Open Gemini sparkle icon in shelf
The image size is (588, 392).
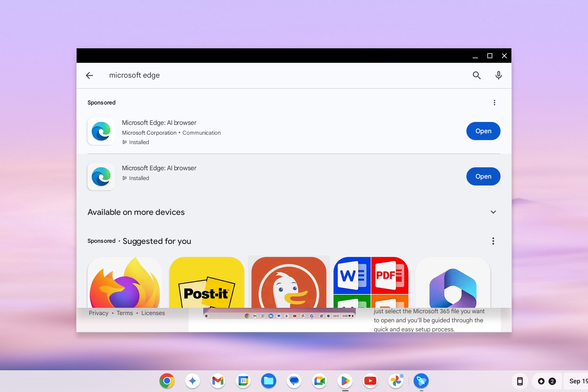(192, 381)
